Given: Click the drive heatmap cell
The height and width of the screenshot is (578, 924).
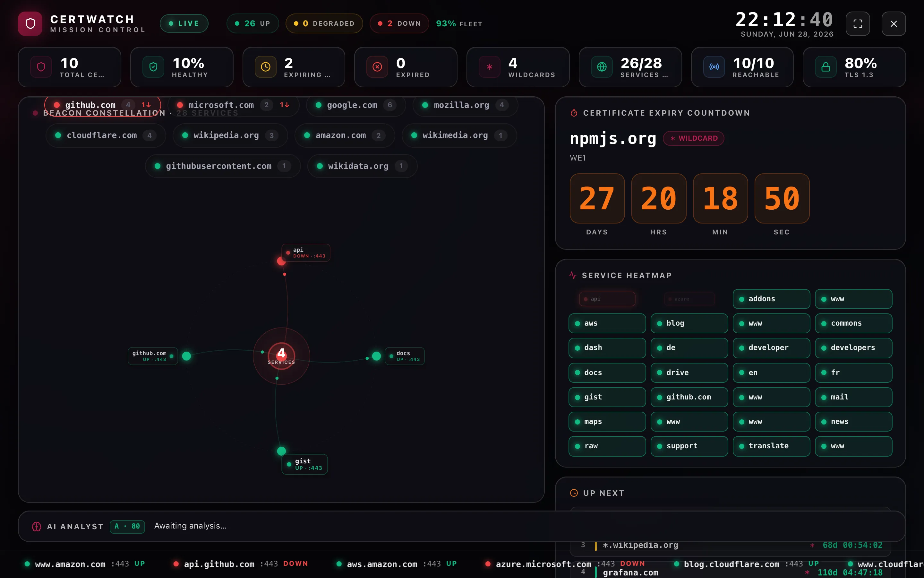Looking at the screenshot, I should pos(689,373).
